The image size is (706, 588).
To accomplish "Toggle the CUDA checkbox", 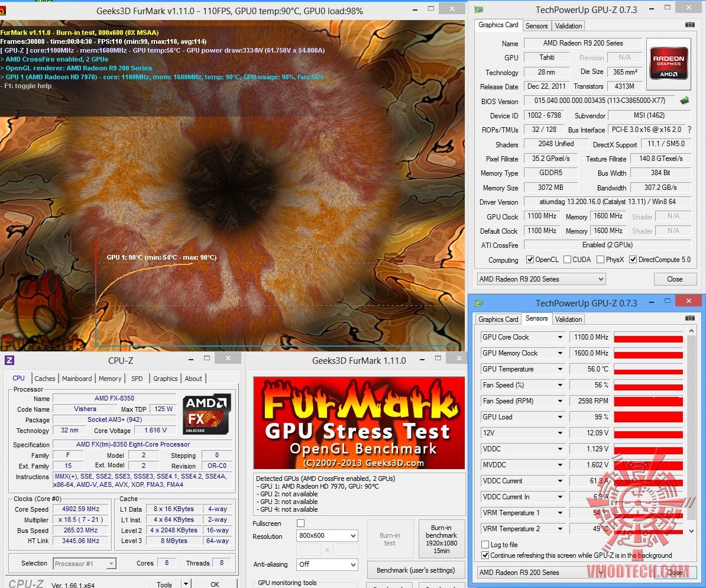I will [567, 260].
